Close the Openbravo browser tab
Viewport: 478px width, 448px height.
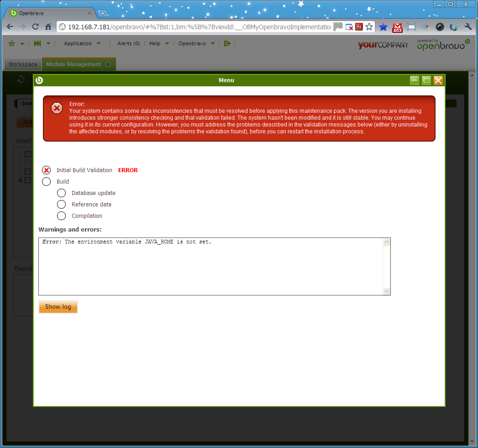89,13
